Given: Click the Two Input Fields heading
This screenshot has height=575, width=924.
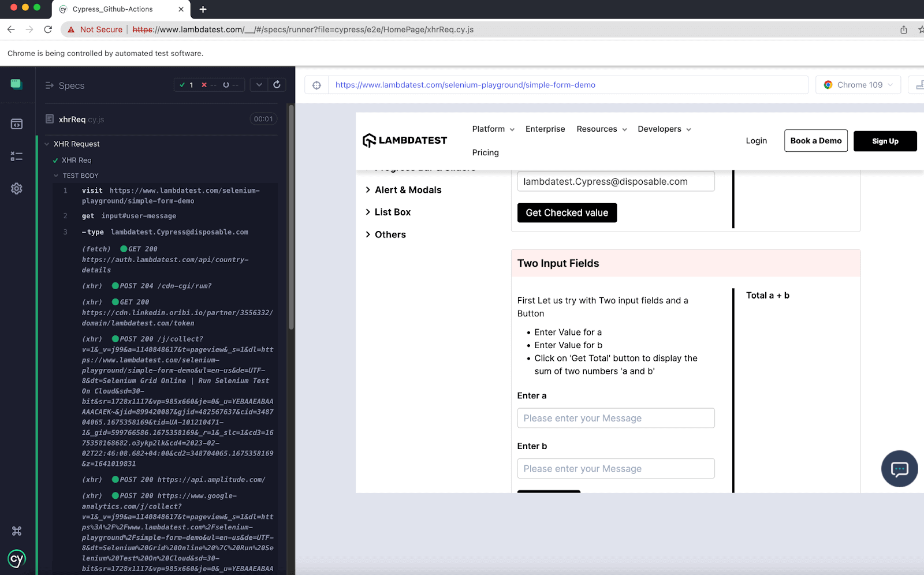Looking at the screenshot, I should 558,263.
